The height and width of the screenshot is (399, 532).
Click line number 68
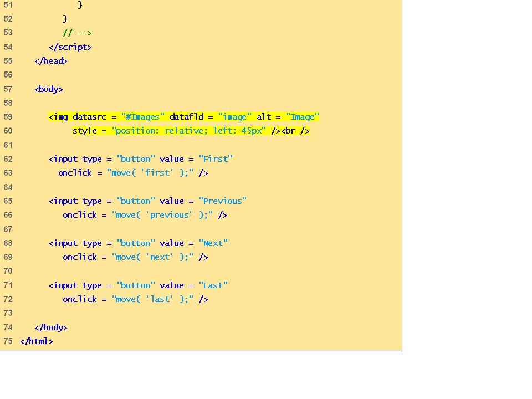click(8, 243)
